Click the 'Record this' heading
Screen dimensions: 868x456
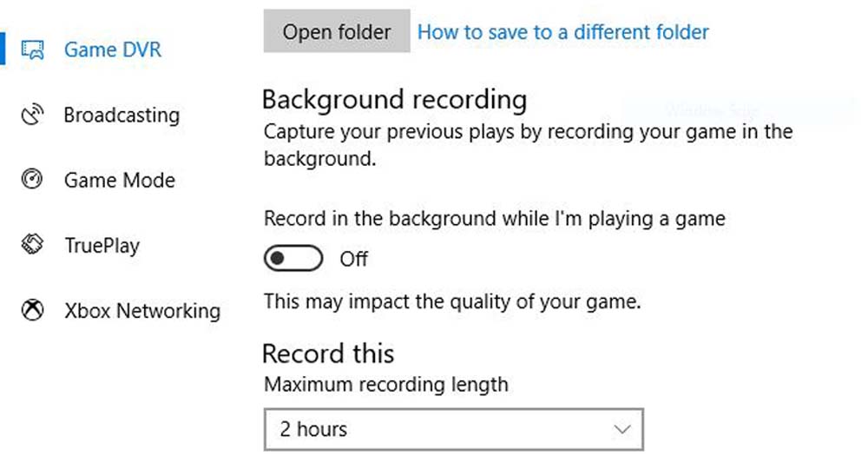pos(328,354)
